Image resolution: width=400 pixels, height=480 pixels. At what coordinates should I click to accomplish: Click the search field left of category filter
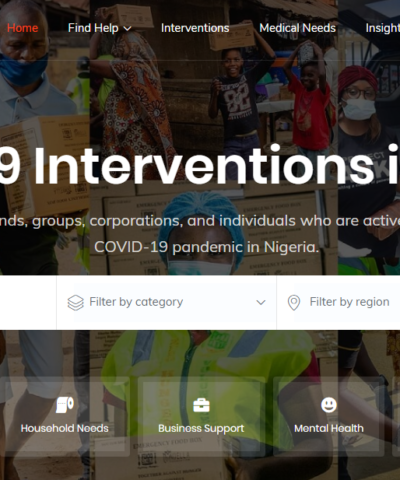(x=28, y=302)
